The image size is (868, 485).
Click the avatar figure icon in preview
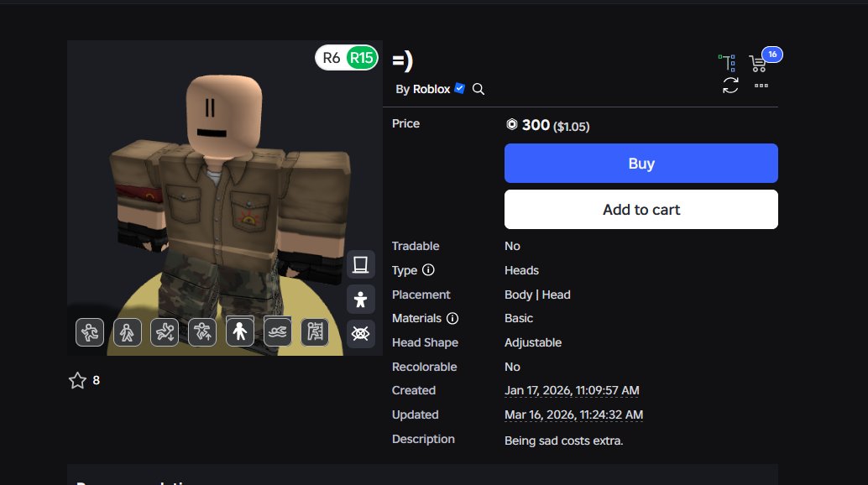[x=360, y=300]
